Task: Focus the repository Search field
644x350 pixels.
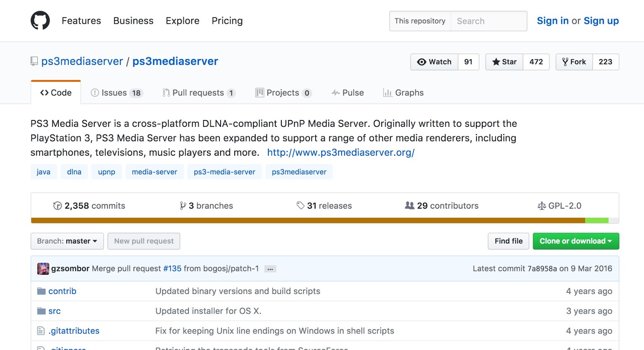Action: click(x=489, y=21)
